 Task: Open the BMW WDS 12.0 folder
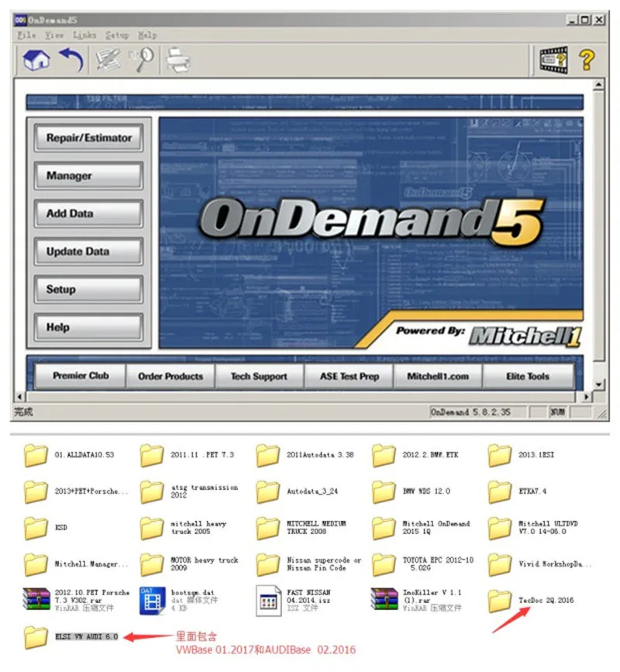pos(412,491)
